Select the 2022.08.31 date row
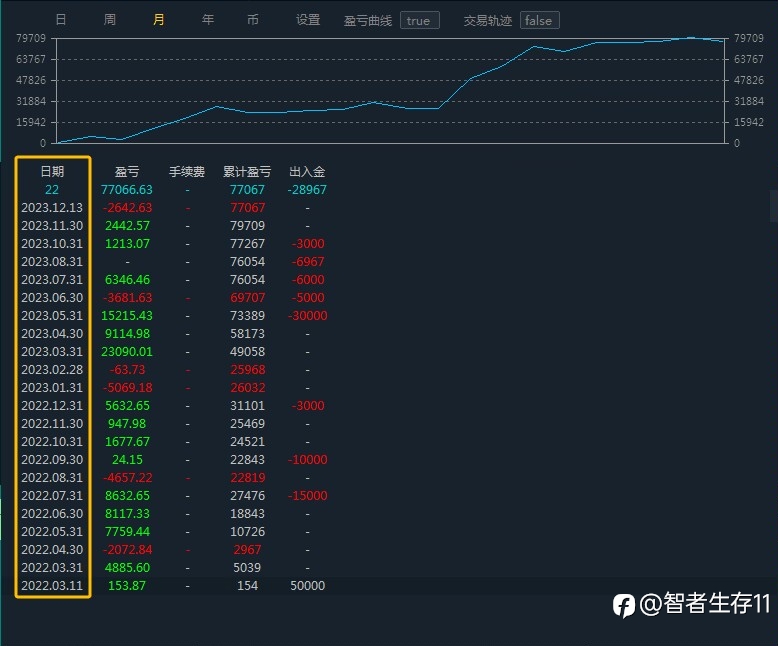Screen dimensions: 778x646 coord(52,478)
